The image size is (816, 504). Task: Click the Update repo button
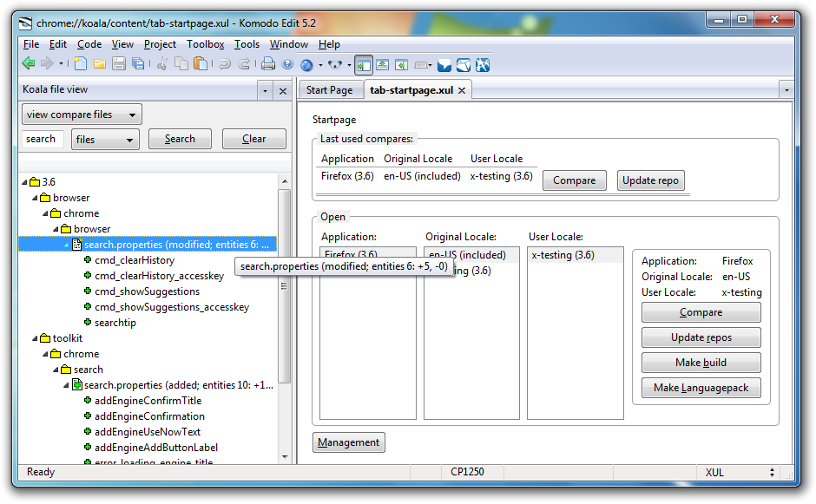click(x=650, y=180)
